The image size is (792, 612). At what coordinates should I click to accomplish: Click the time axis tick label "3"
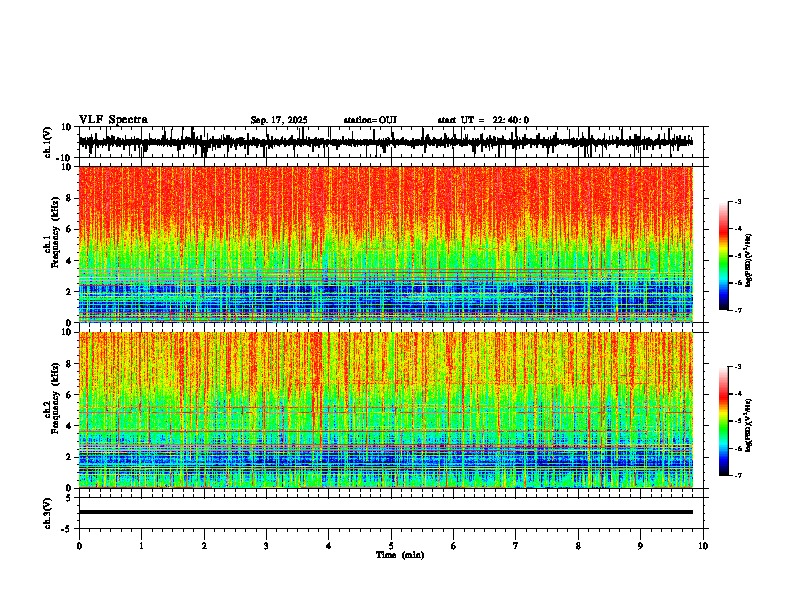click(x=266, y=546)
